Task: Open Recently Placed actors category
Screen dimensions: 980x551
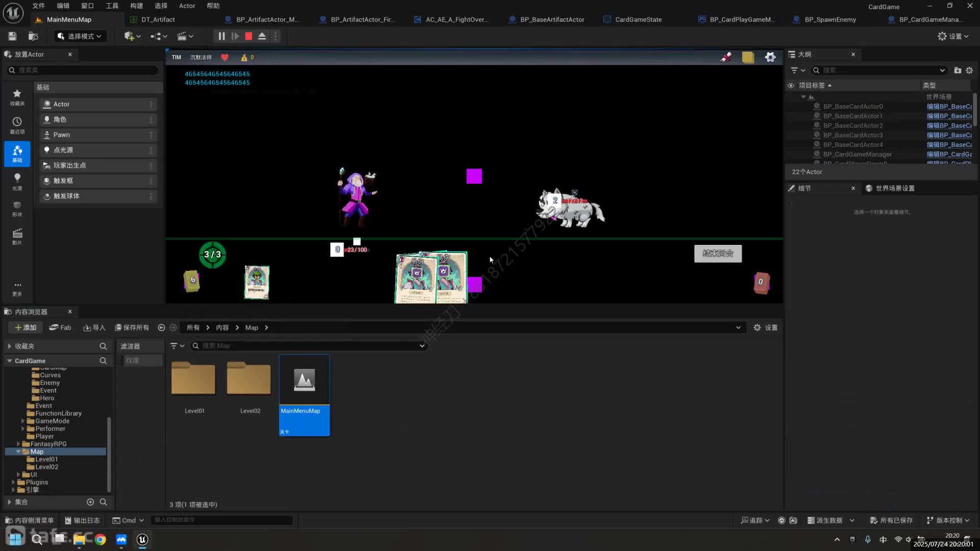Action: coord(17,124)
